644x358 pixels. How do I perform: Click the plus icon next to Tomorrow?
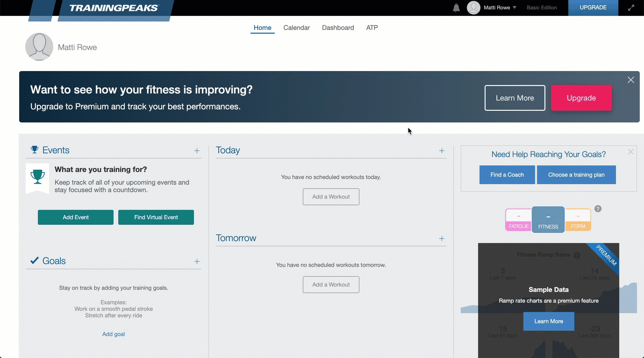click(442, 238)
